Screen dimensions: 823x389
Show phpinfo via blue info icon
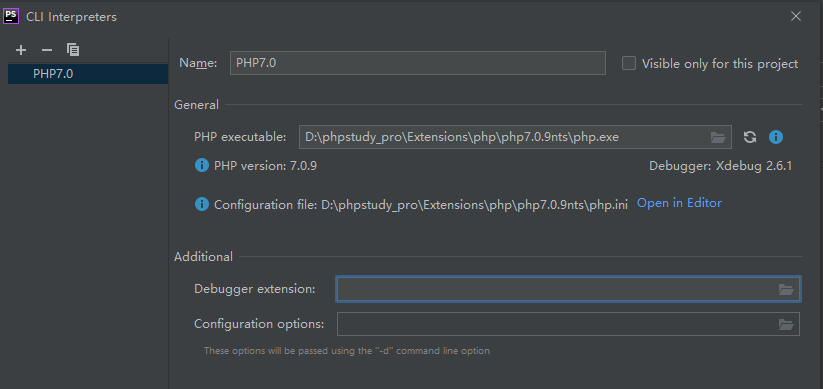point(776,138)
